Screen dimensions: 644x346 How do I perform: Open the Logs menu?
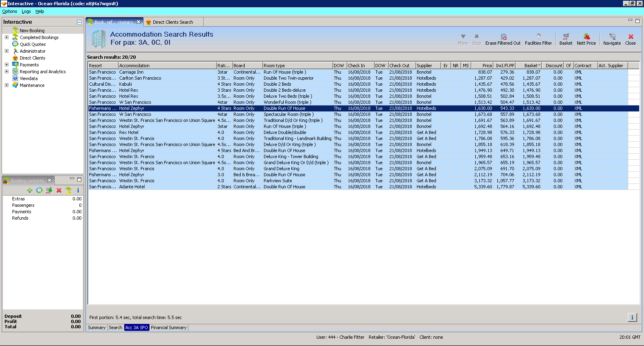pyautogui.click(x=26, y=11)
